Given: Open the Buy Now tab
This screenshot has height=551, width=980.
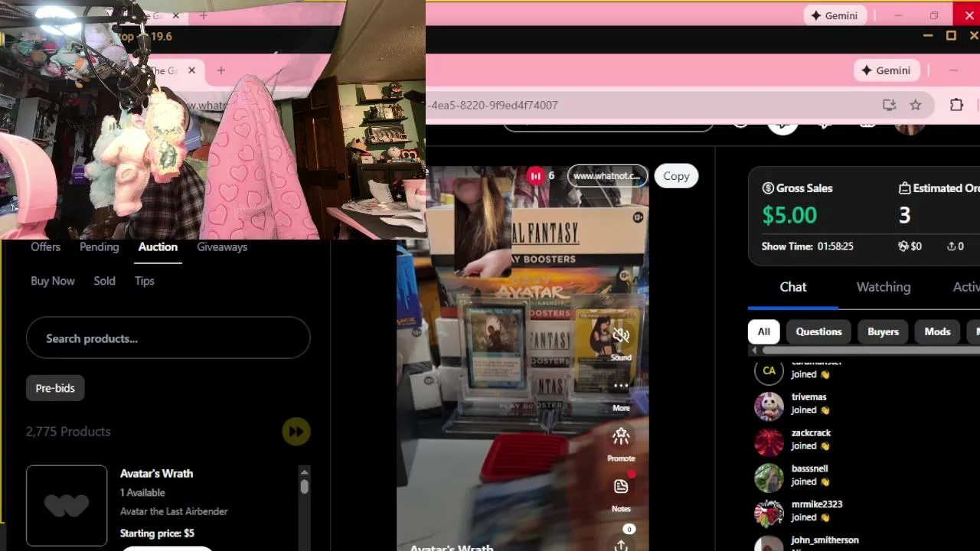Looking at the screenshot, I should click(x=53, y=281).
